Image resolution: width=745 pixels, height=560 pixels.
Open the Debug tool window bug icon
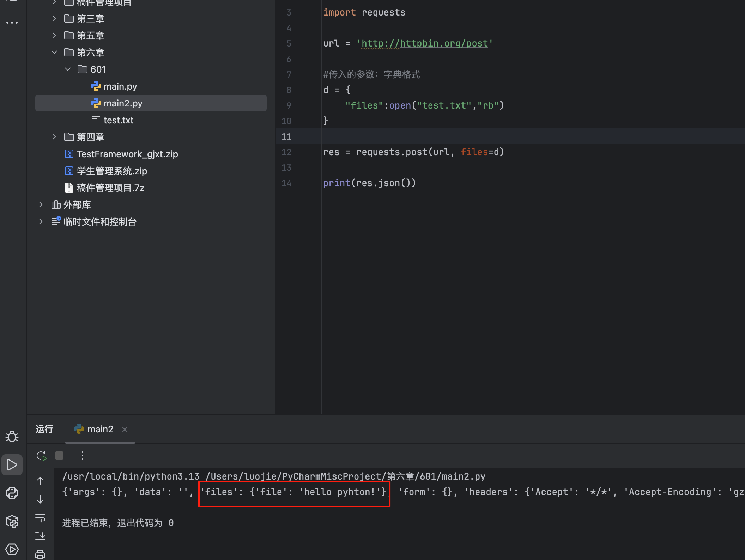12,437
